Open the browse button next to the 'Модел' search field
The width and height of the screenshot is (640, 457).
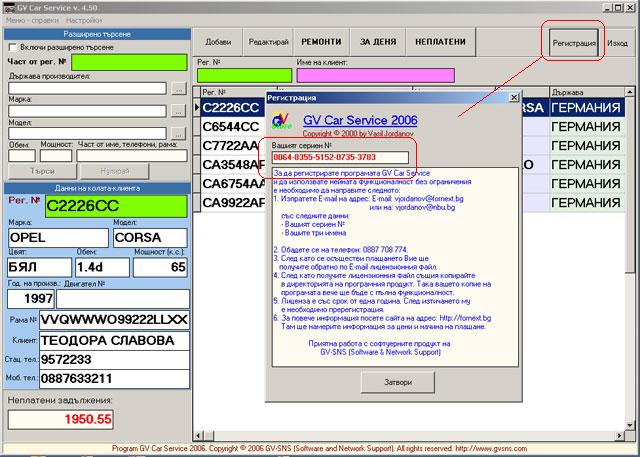[178, 133]
